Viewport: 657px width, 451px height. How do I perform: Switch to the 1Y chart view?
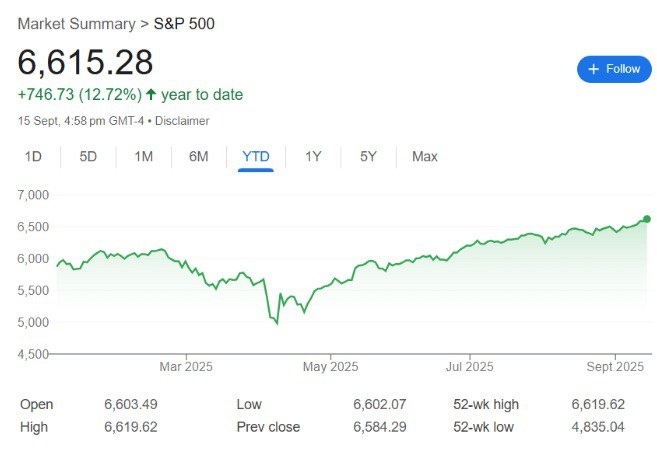313,156
